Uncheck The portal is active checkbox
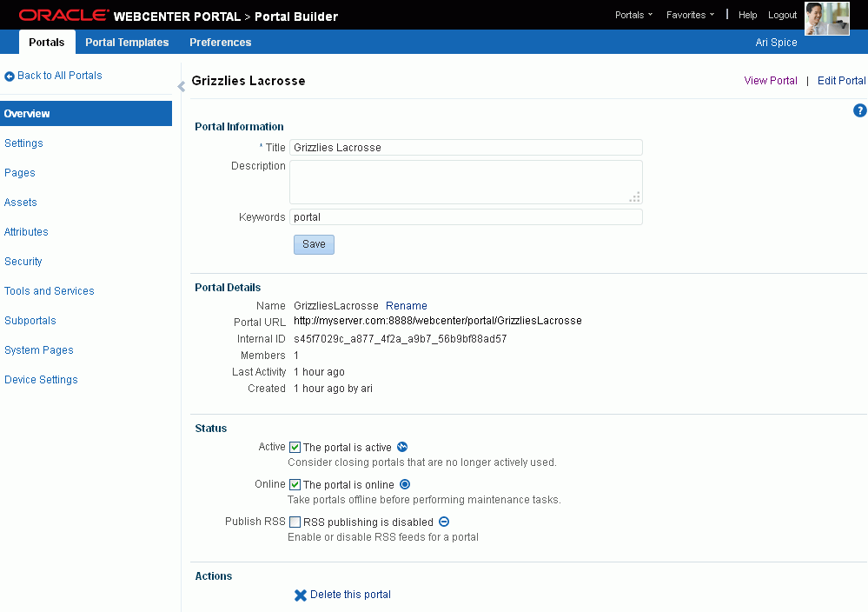The height and width of the screenshot is (612, 868). coord(295,448)
